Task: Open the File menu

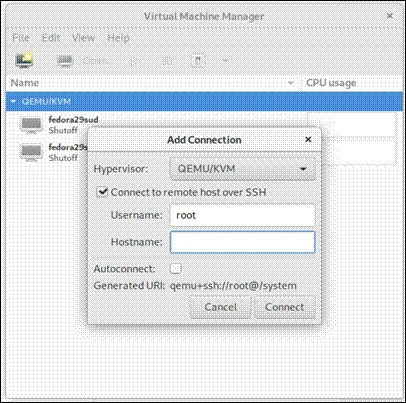Action: click(21, 38)
